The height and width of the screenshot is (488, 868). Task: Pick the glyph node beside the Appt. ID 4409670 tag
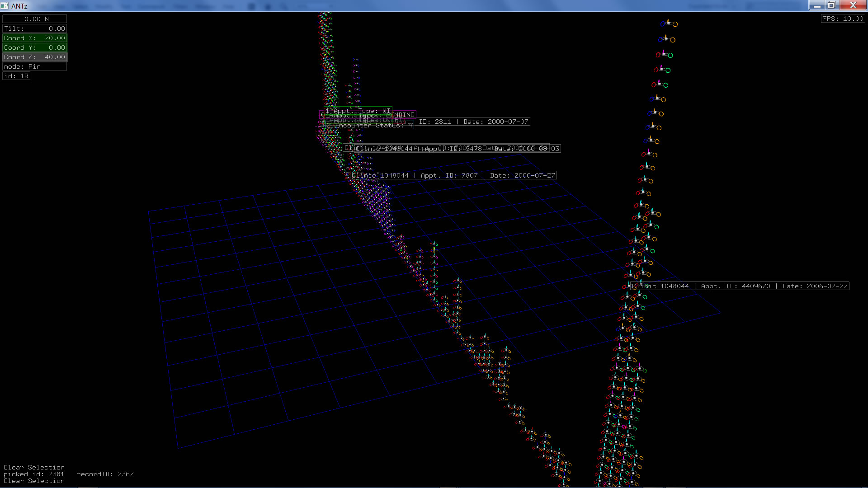(628, 286)
